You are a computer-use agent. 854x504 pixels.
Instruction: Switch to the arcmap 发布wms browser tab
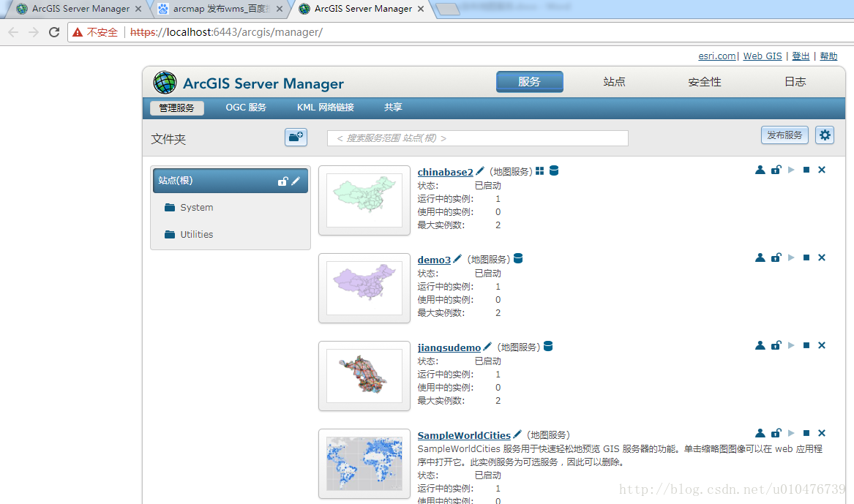coord(220,9)
